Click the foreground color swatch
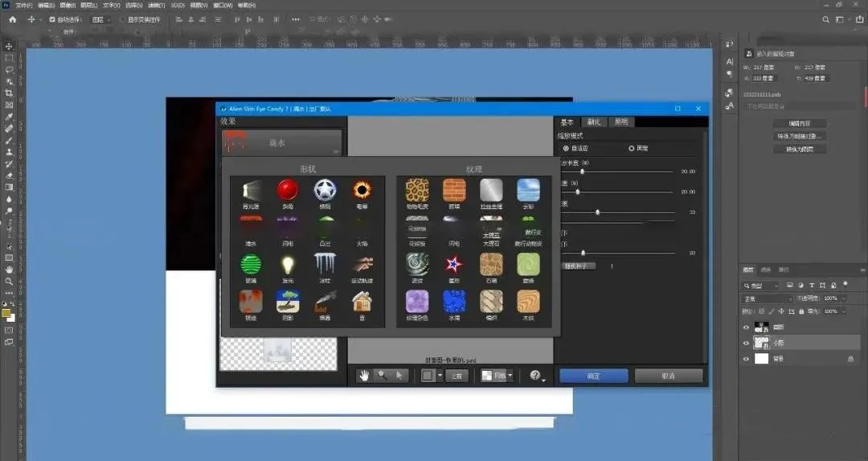Viewport: 868px width, 461px height. point(6,314)
